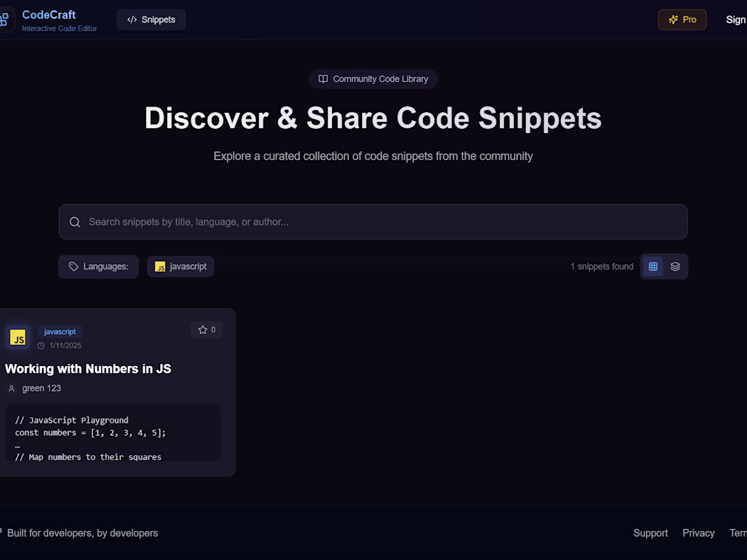Switch to grid view
747x560 pixels.
(x=653, y=267)
